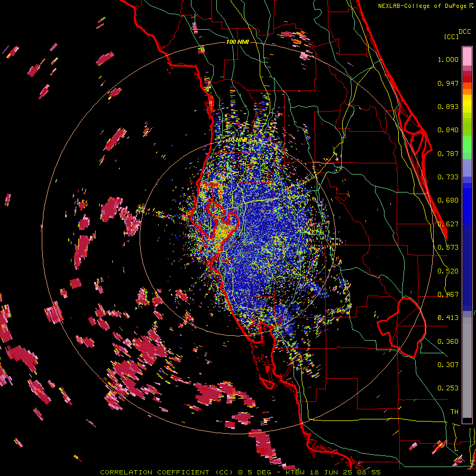Click the 100 NMI range ring label
Viewport: 476px width, 476px height.
[x=237, y=42]
